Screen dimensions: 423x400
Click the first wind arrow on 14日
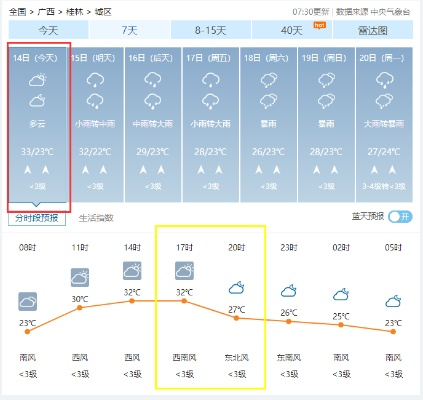point(28,170)
